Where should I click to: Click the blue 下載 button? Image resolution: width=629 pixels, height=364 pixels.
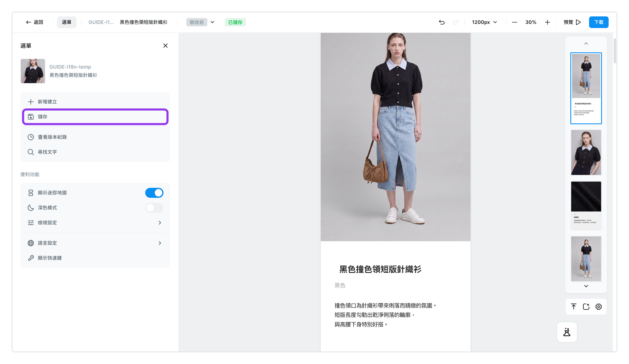599,22
